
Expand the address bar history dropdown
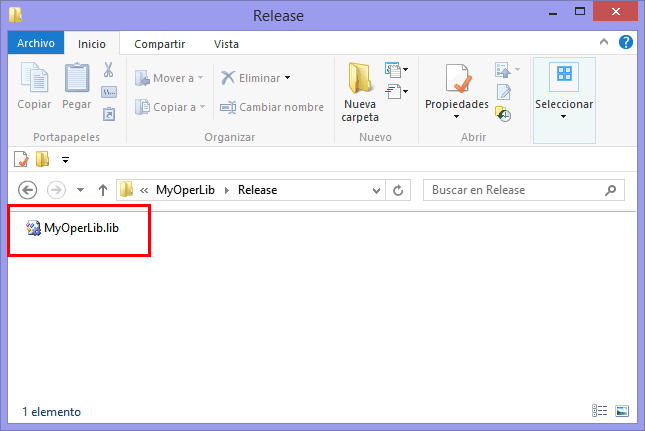[x=376, y=190]
